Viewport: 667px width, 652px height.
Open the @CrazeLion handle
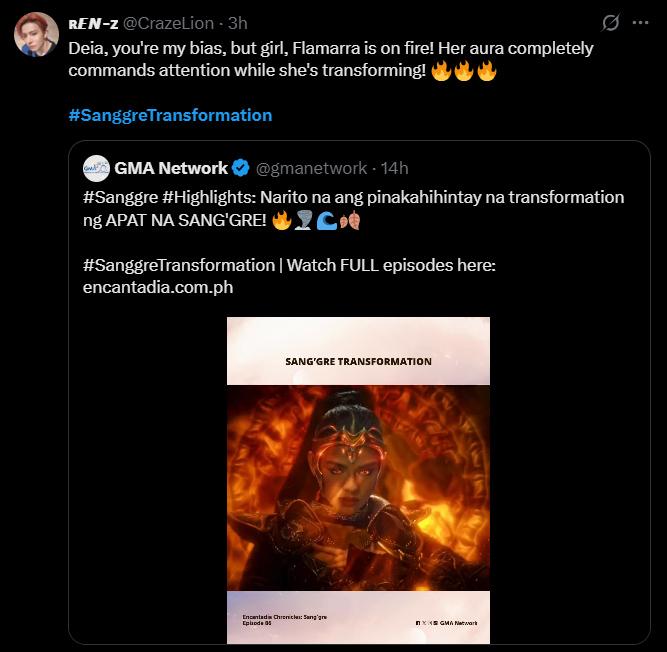point(169,23)
